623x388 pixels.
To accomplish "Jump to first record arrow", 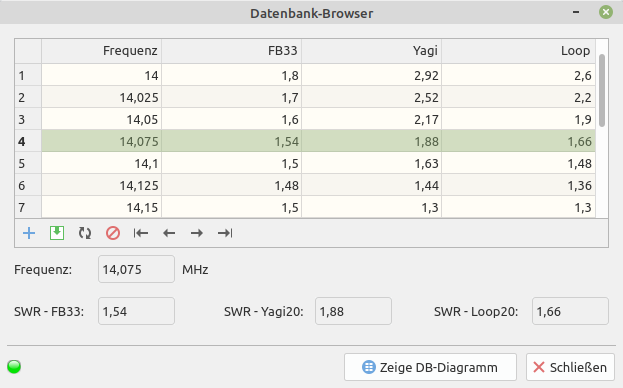I will (x=141, y=233).
